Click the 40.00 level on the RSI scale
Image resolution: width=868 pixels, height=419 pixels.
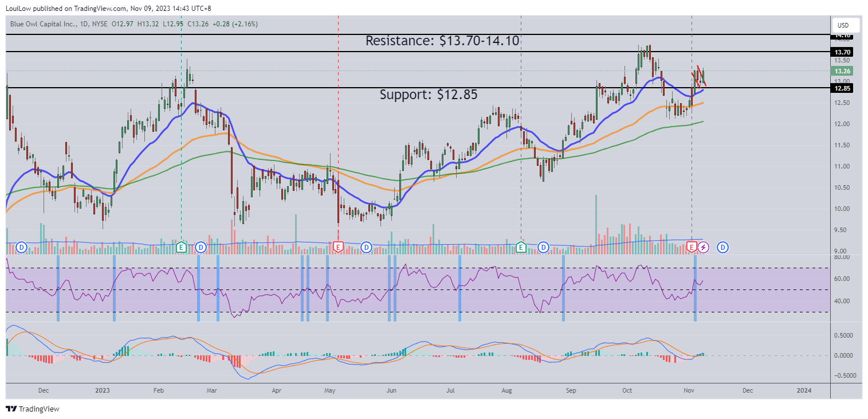[x=842, y=301]
